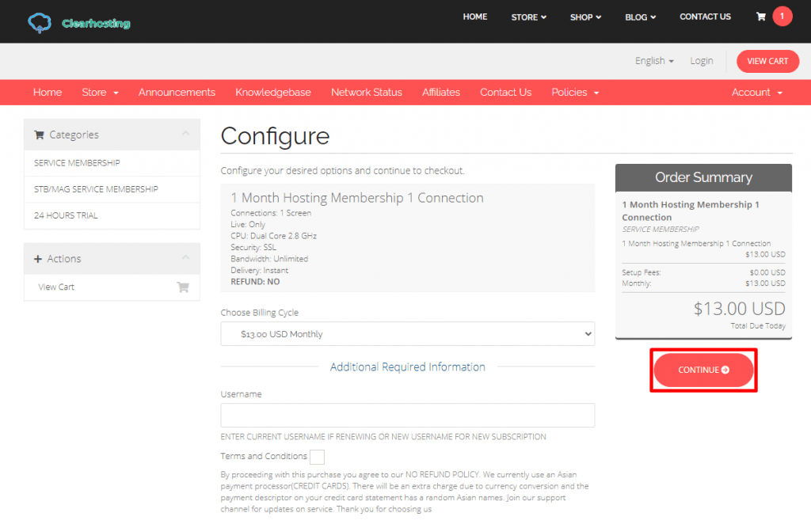Open CONTACT US in top navigation
The image size is (811, 532).
(705, 17)
